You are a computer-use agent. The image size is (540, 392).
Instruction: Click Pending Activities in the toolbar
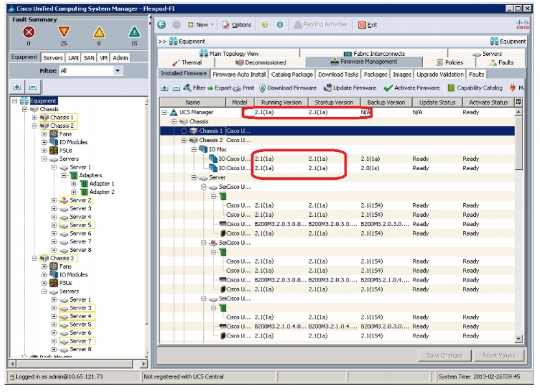point(321,25)
